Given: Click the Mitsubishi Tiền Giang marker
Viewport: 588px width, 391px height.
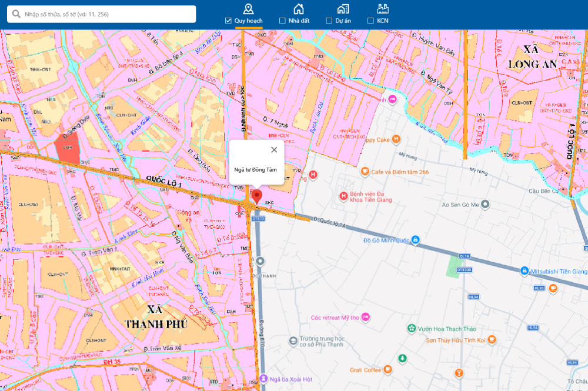Looking at the screenshot, I should click(524, 271).
